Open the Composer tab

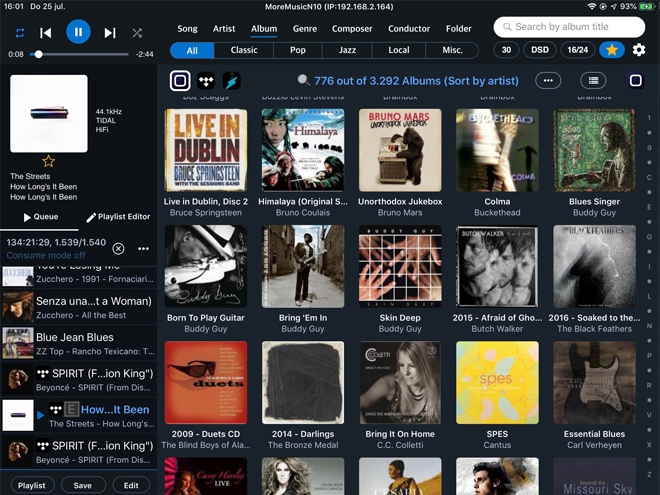pyautogui.click(x=352, y=29)
